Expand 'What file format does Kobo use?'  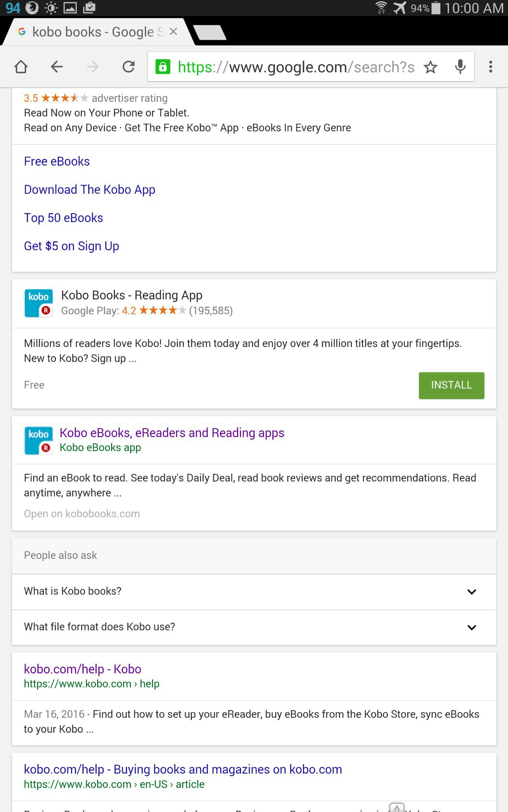(x=471, y=627)
